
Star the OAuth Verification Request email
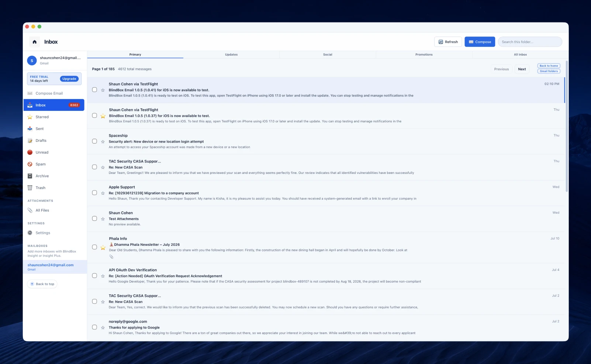pos(103,276)
